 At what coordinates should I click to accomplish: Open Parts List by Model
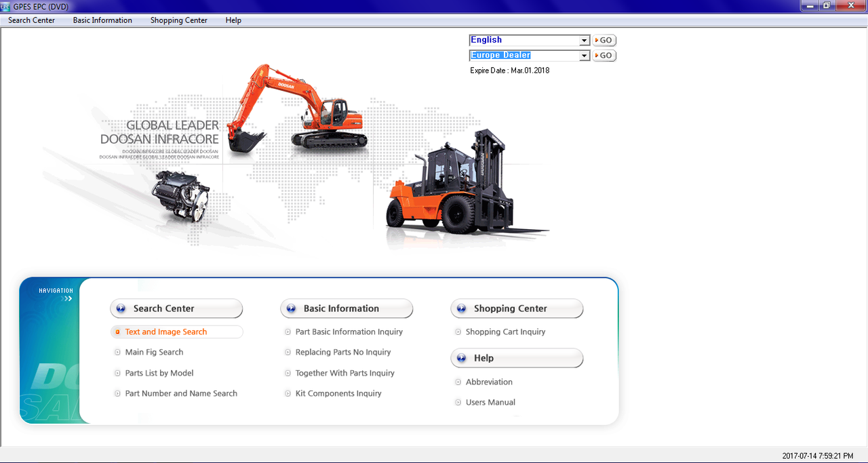point(159,374)
